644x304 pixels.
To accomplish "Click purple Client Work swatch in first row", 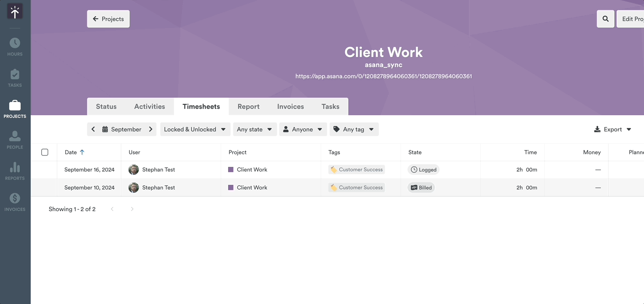I will [231, 170].
